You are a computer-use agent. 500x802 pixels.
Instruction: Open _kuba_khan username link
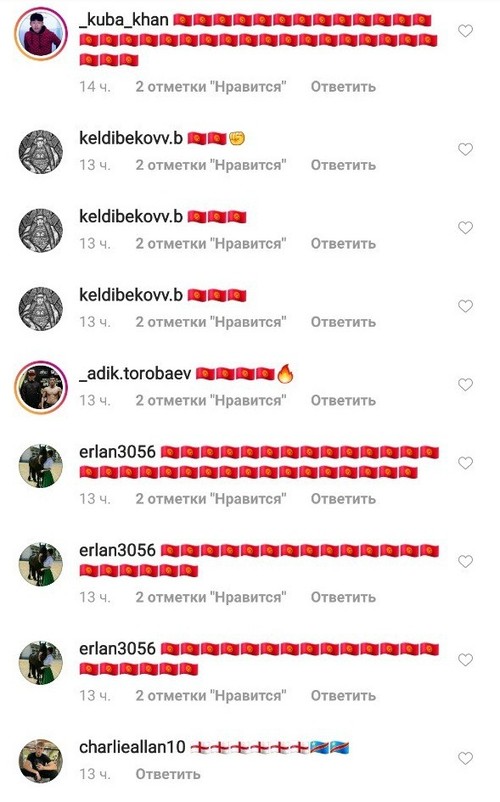(x=124, y=20)
